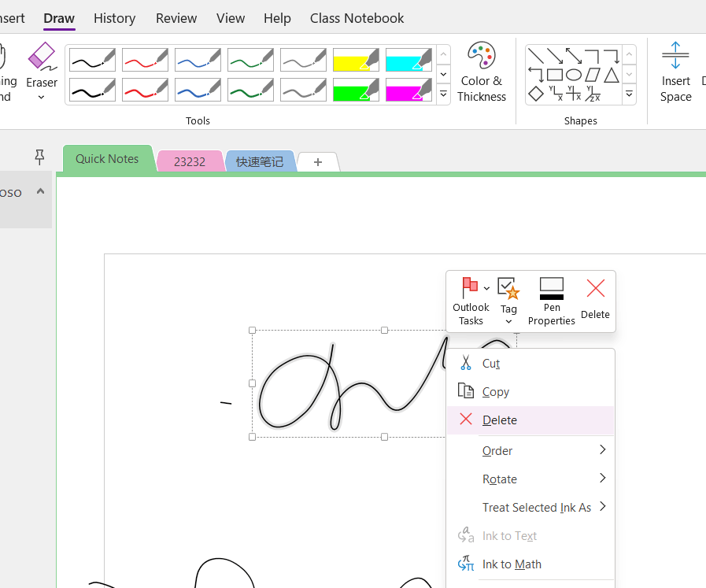Choose the ellipse shape
The width and height of the screenshot is (706, 588).
[574, 75]
